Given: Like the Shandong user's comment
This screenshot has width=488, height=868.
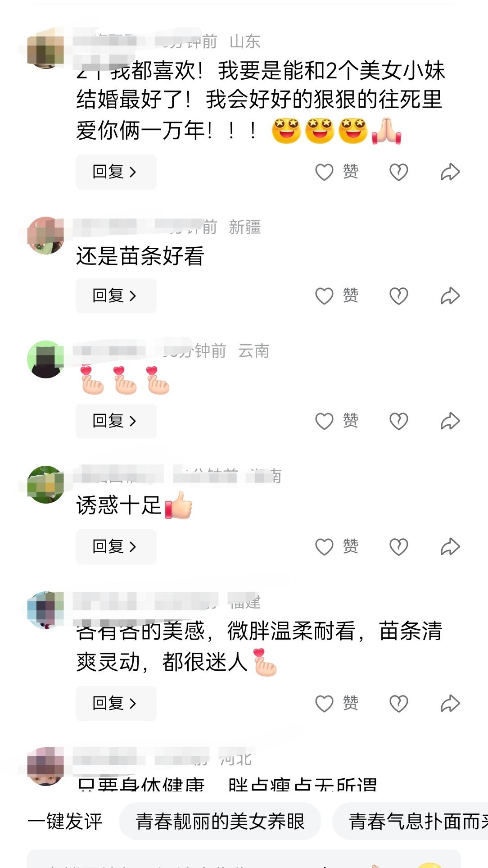Looking at the screenshot, I should pos(337,172).
